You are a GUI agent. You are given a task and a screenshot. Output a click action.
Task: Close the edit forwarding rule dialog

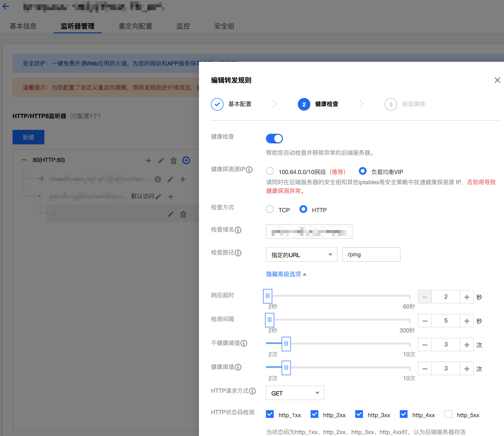point(497,80)
